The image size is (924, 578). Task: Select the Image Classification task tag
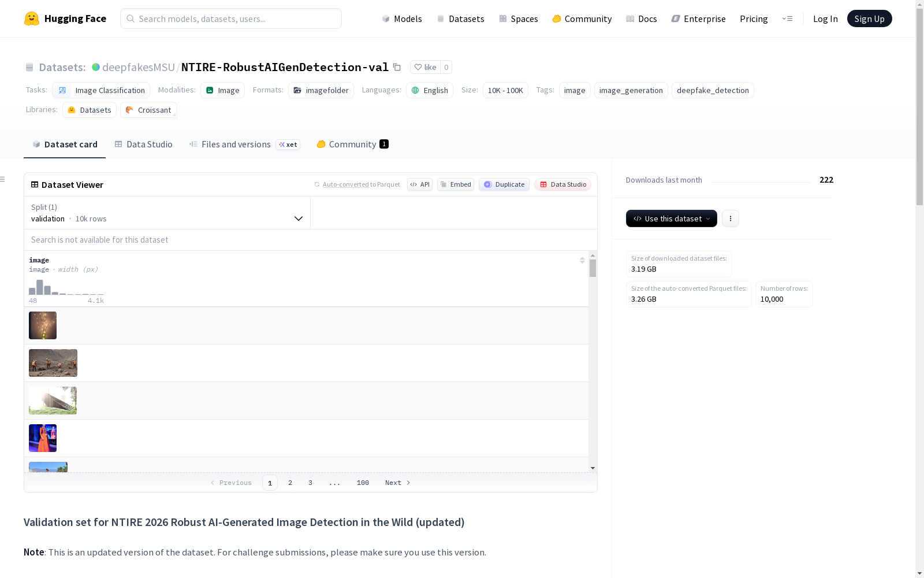[101, 90]
